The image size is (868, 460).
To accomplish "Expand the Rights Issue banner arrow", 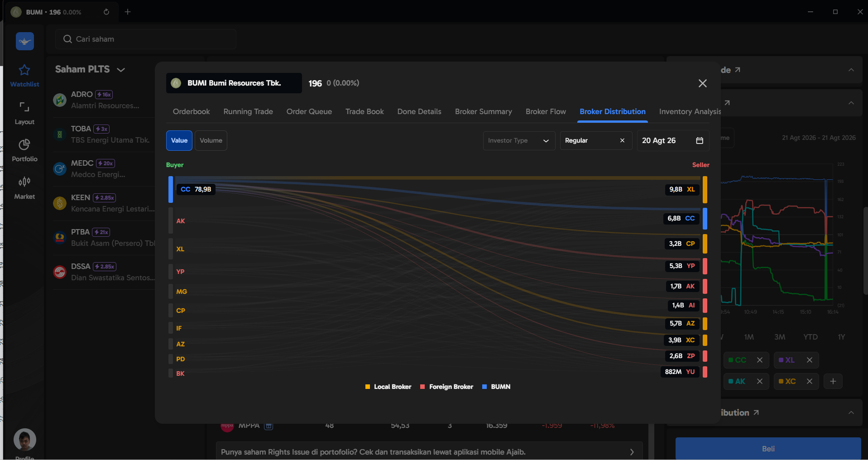I will pyautogui.click(x=632, y=452).
